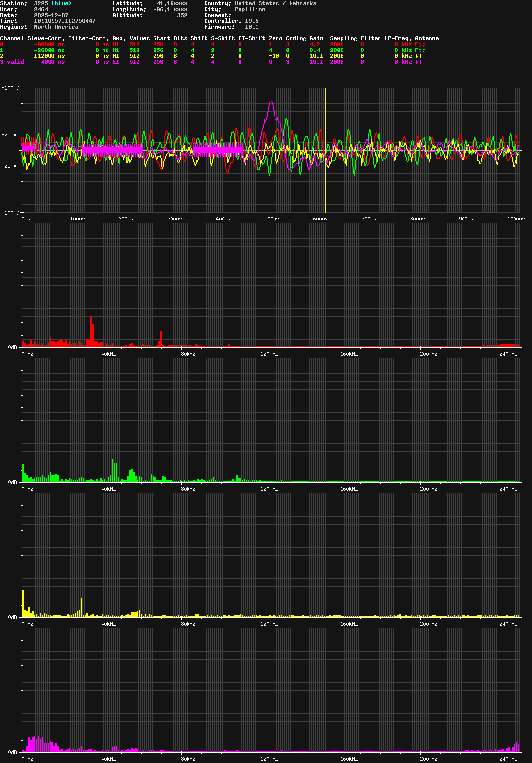Image resolution: width=532 pixels, height=763 pixels.
Task: Click the region value "North America"
Action: click(56, 27)
